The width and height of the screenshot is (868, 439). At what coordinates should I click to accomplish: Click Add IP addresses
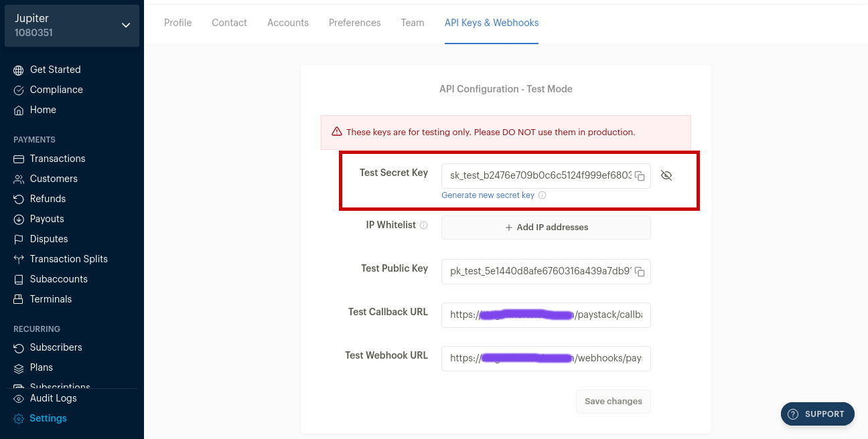(x=545, y=227)
